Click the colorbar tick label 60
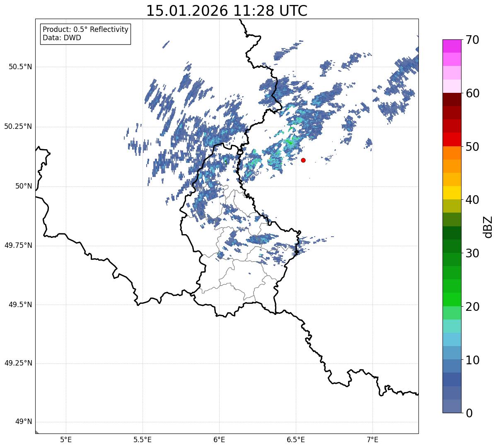 472,93
